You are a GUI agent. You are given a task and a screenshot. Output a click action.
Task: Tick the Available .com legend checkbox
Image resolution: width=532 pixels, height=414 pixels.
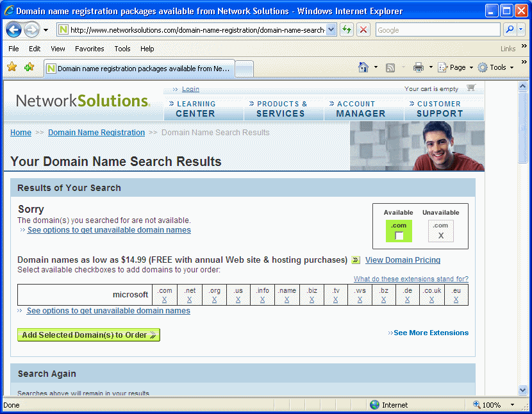click(399, 235)
